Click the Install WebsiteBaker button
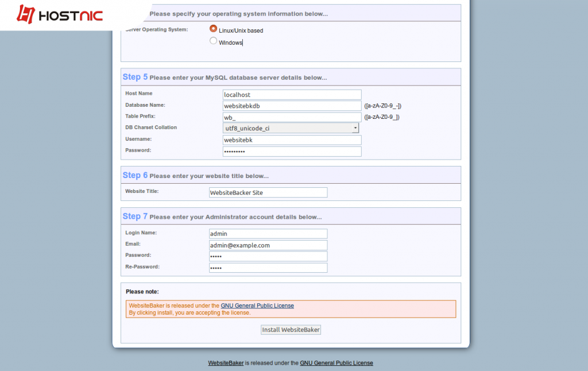Screen dimensions: 588x371 coord(291,330)
